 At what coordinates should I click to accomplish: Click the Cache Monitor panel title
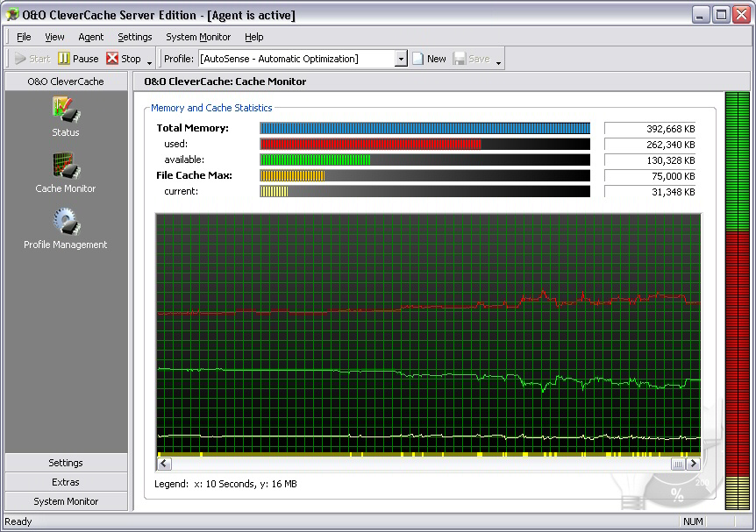point(225,82)
